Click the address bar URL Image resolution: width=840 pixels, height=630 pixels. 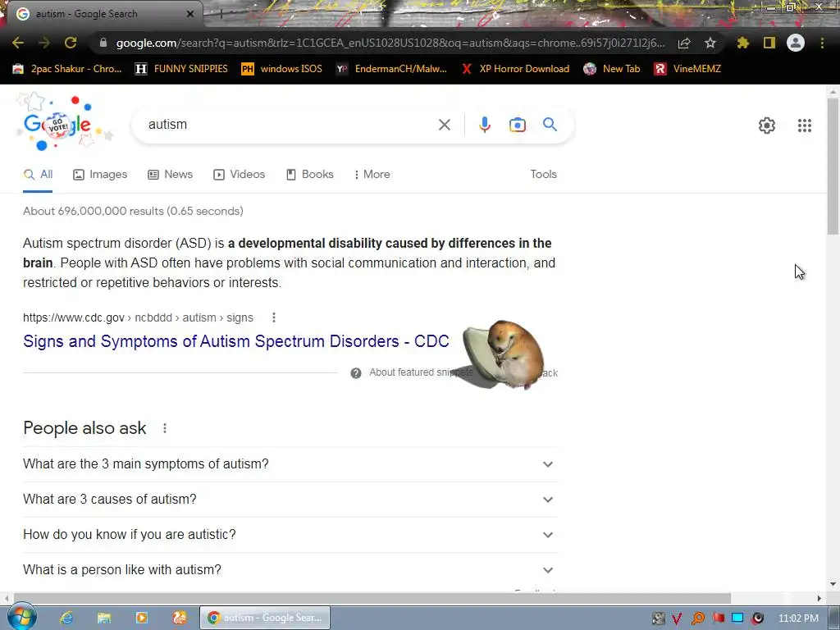(390, 43)
